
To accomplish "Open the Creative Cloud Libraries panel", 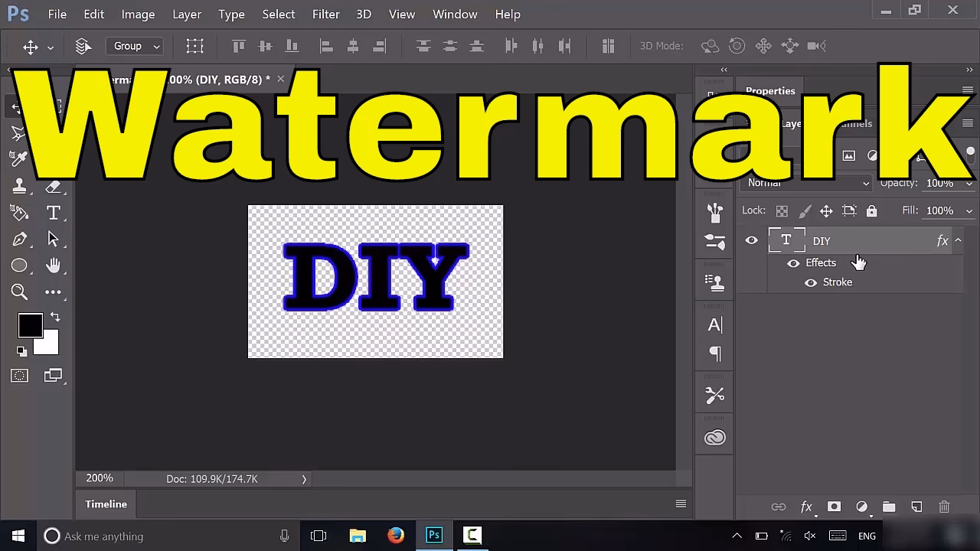I will pos(714,437).
